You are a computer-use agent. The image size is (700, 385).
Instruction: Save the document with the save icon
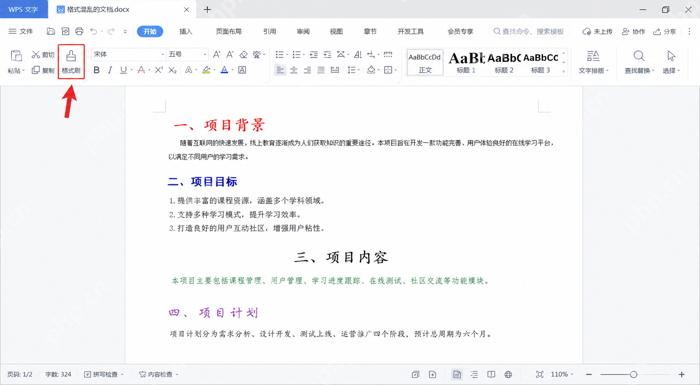point(51,31)
